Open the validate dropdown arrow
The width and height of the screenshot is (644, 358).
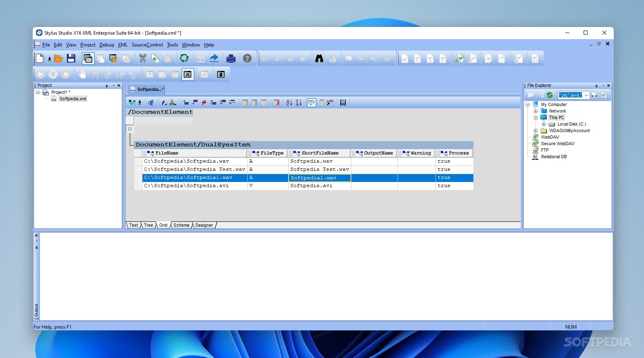coord(140,102)
